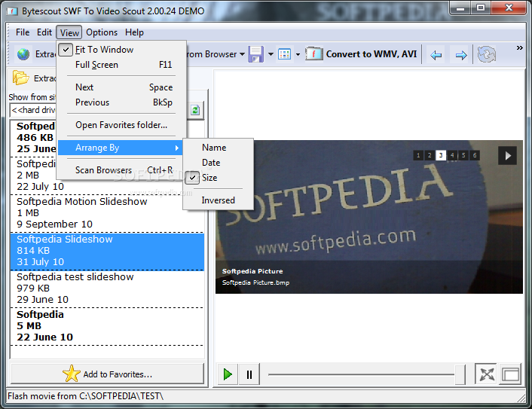Open the File menu
The width and height of the screenshot is (532, 409).
tap(23, 32)
